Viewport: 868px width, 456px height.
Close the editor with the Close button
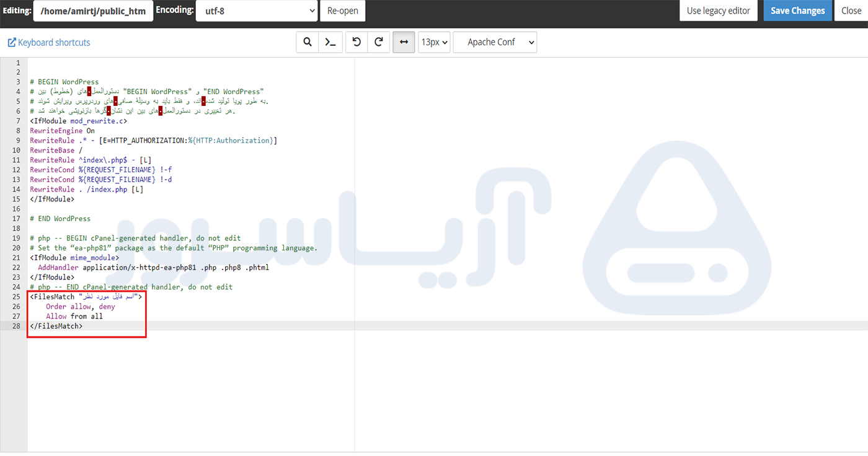pos(851,11)
